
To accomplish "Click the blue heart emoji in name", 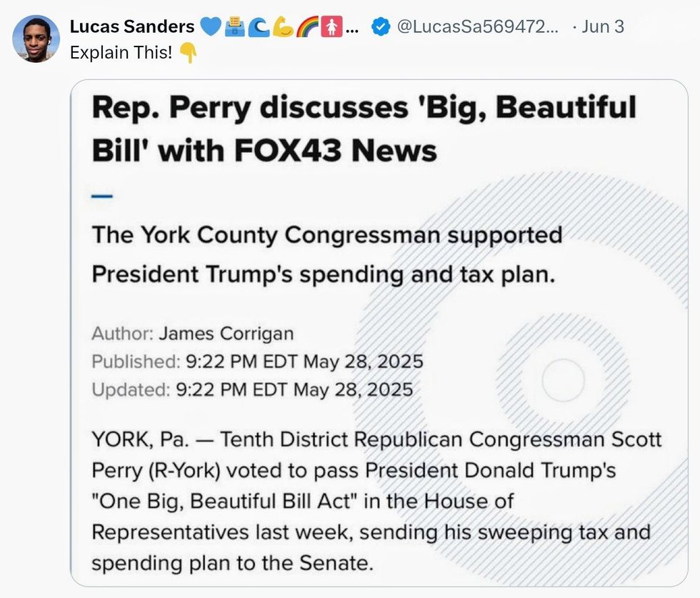I will coord(210,27).
